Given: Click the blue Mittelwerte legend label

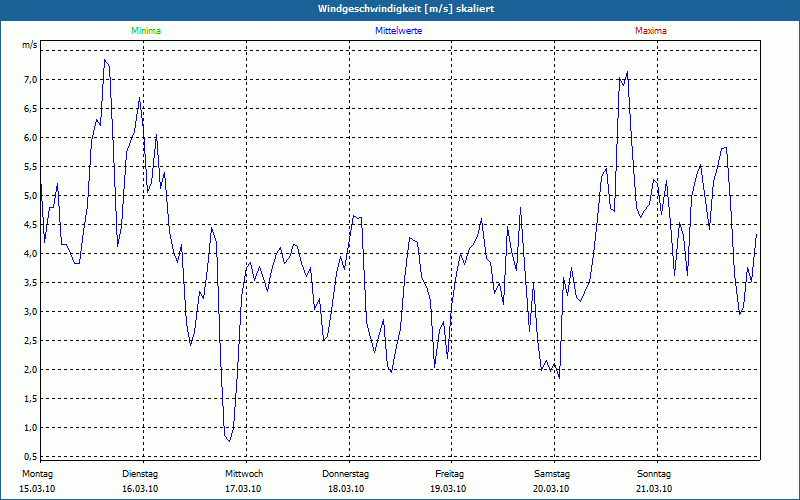Looking at the screenshot, I should coord(398,31).
